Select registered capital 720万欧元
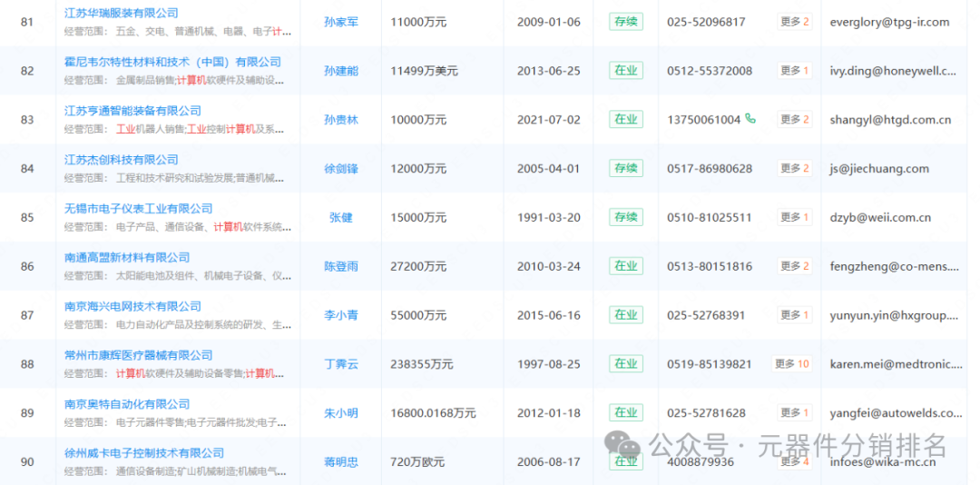Screen dimensions: 980x485 pyautogui.click(x=417, y=462)
